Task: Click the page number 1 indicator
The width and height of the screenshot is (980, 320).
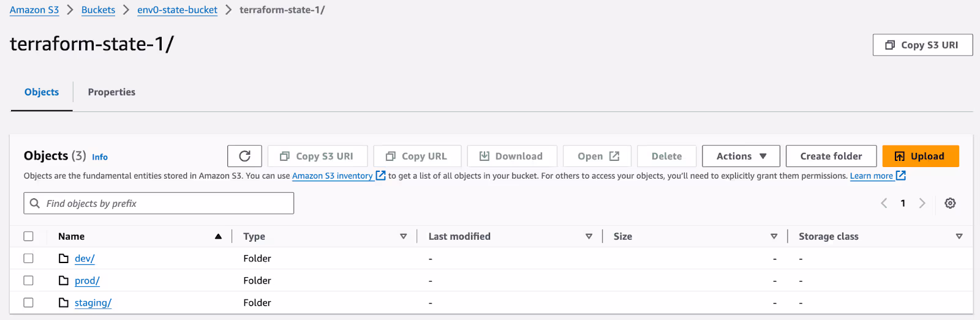Action: pos(903,203)
